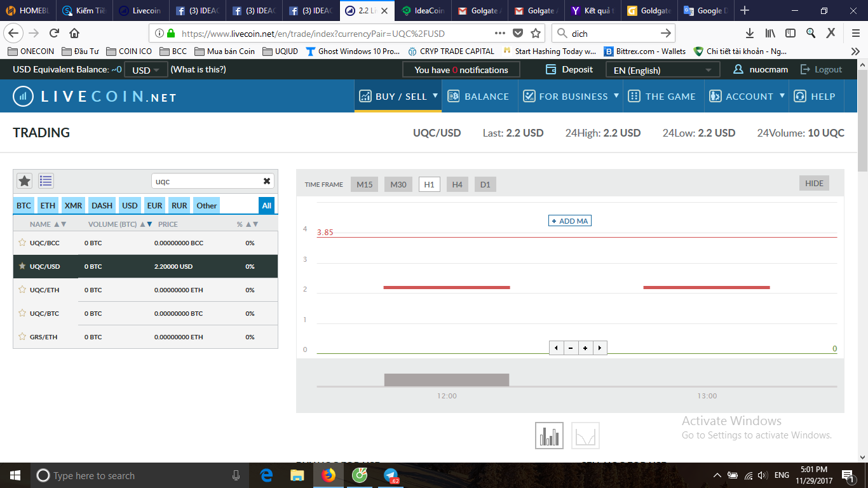Select the D1 time frame
Screen dimensions: 868x488
tap(485, 184)
